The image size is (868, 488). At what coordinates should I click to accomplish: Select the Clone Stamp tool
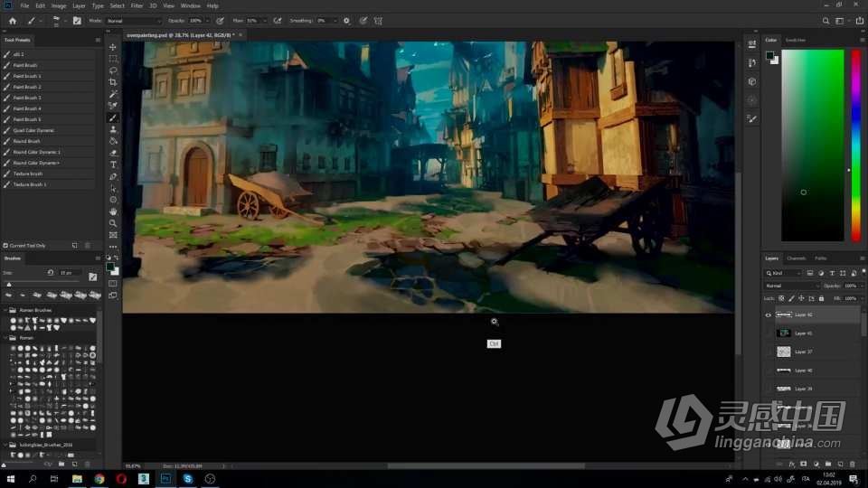(x=113, y=129)
